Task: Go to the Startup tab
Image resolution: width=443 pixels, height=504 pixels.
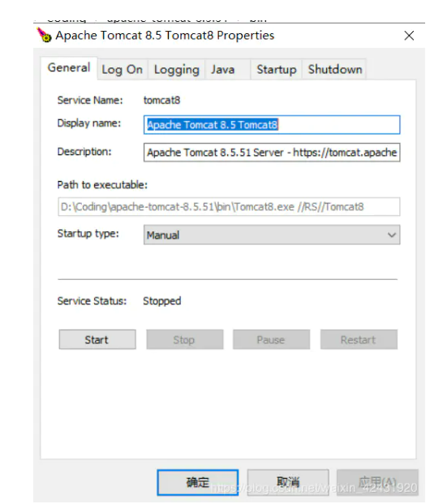Action: 277,70
